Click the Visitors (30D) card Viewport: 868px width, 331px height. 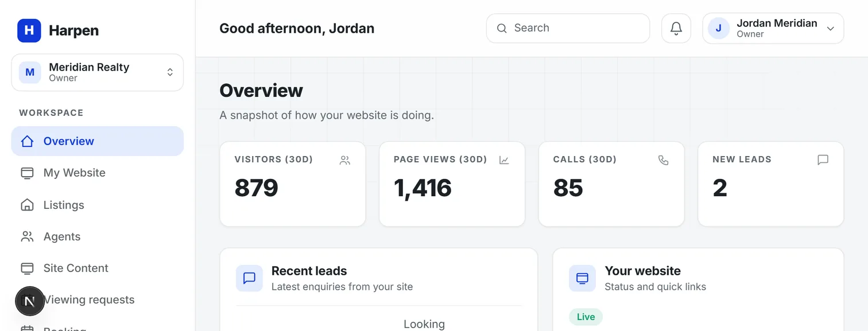(x=293, y=184)
